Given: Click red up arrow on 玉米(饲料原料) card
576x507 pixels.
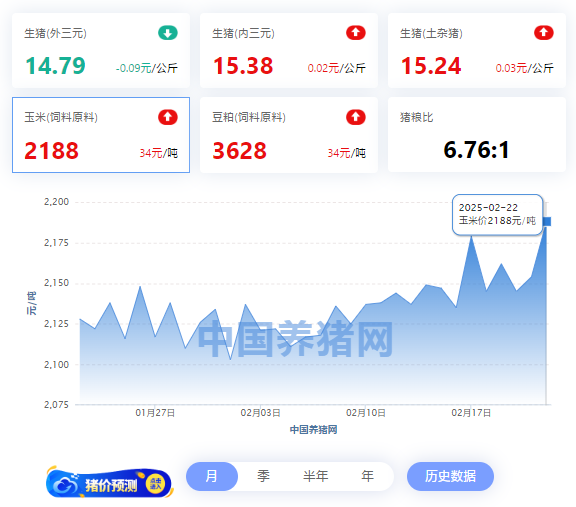Looking at the screenshot, I should click(x=168, y=117).
